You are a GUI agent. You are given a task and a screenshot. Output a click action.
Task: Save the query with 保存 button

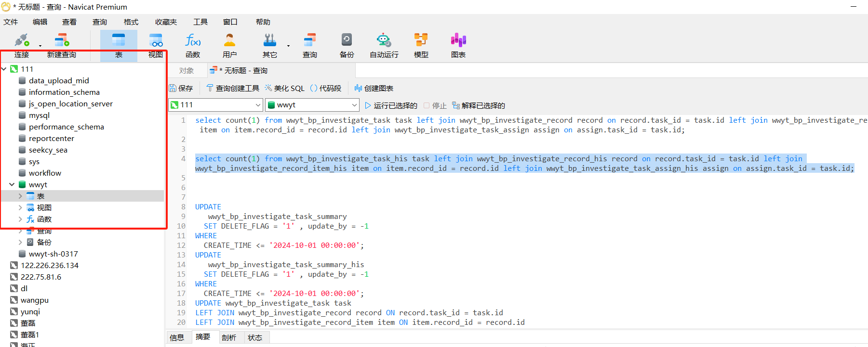(x=181, y=88)
